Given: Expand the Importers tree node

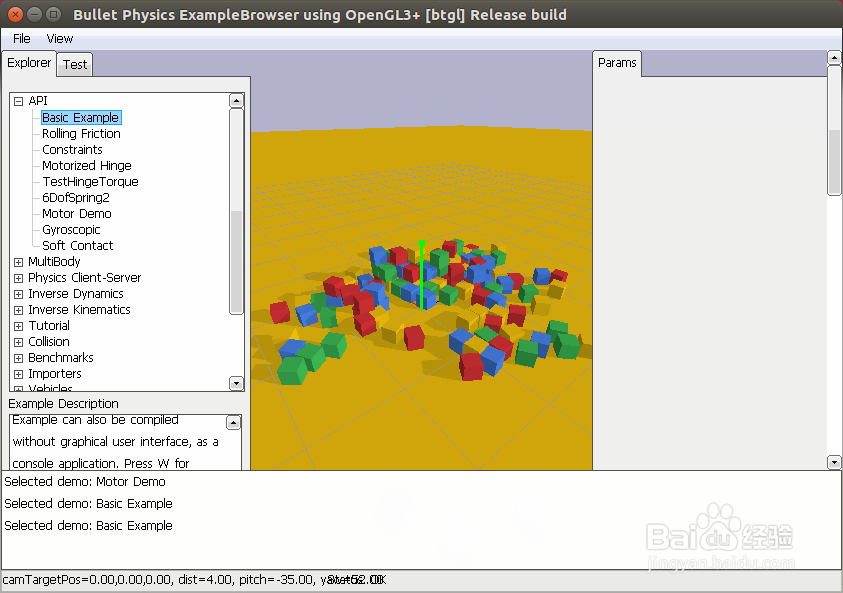Looking at the screenshot, I should (18, 374).
